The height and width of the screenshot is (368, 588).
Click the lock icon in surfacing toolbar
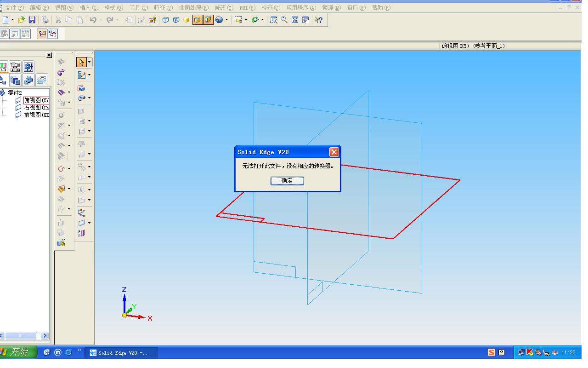pyautogui.click(x=61, y=243)
